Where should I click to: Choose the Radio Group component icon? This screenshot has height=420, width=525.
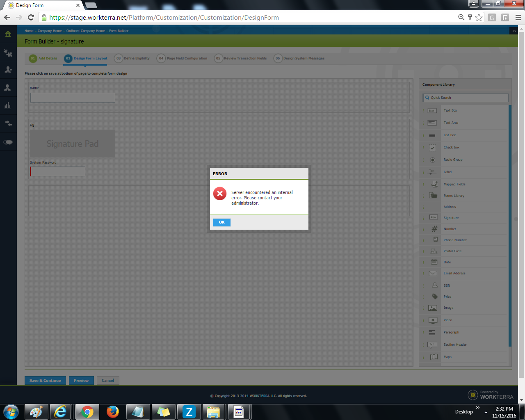pyautogui.click(x=432, y=160)
